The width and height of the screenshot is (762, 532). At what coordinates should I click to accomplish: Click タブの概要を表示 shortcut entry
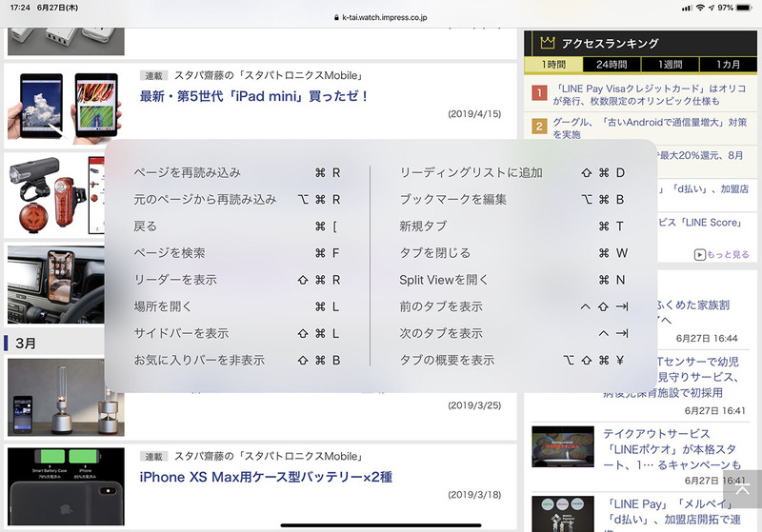tap(513, 360)
